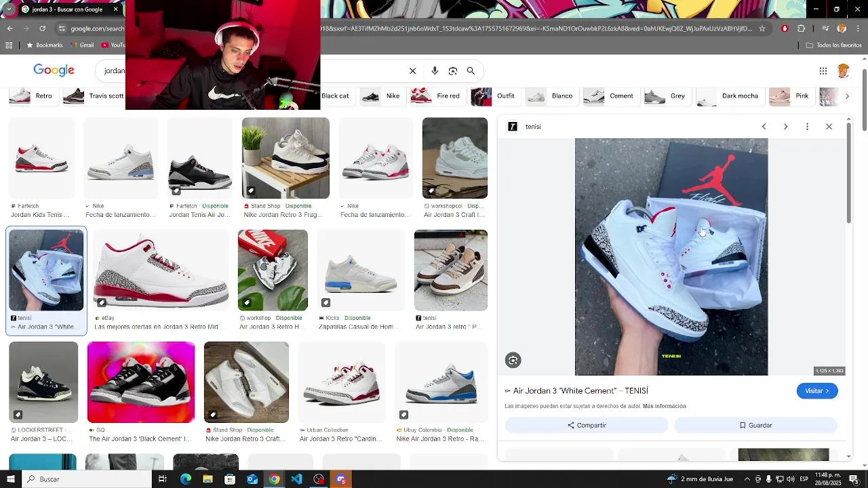The image size is (868, 488).
Task: Select the Pink filter chip
Action: tap(791, 96)
